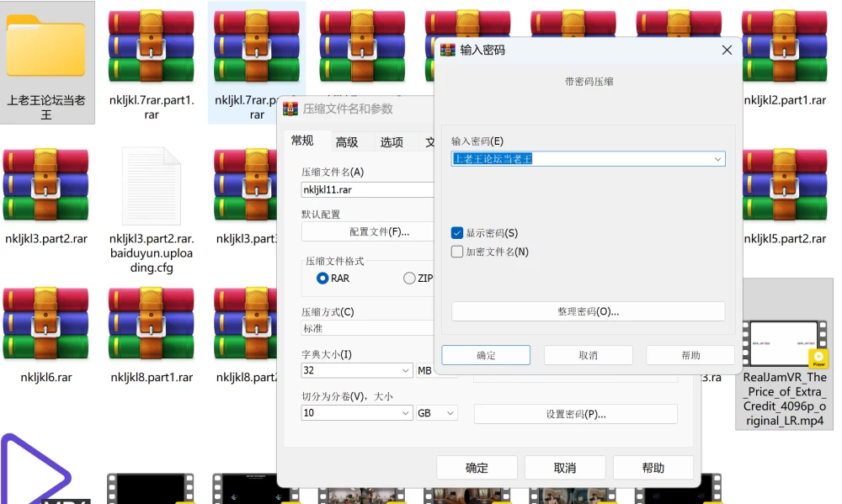This screenshot has width=842, height=504.
Task: Uncheck the 显示密码(S) checkbox
Action: click(457, 233)
